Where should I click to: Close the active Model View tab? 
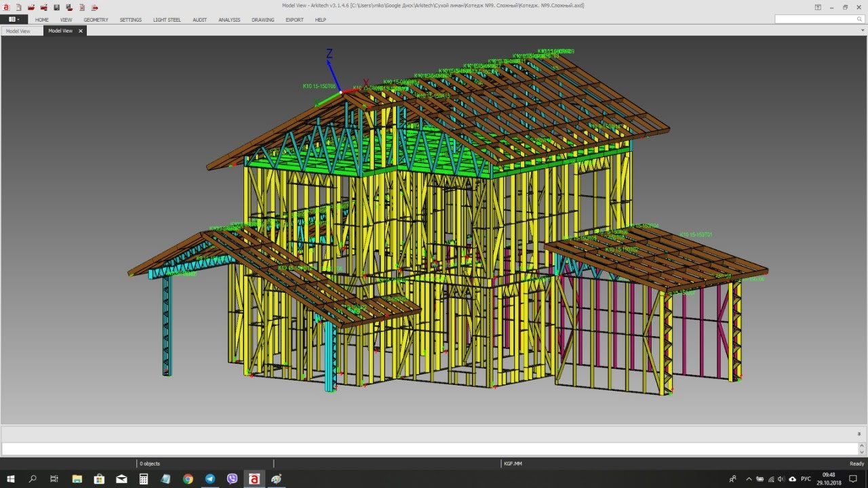pos(81,31)
